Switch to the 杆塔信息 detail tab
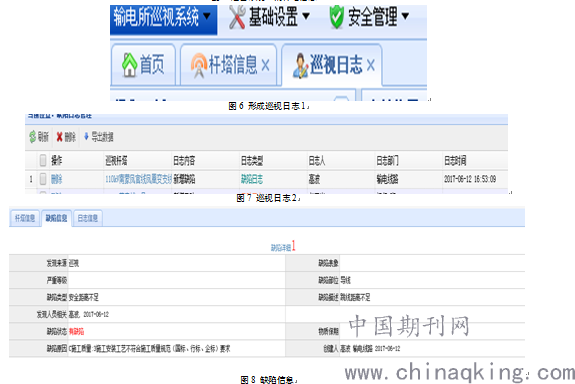The image size is (575, 384). click(x=25, y=219)
